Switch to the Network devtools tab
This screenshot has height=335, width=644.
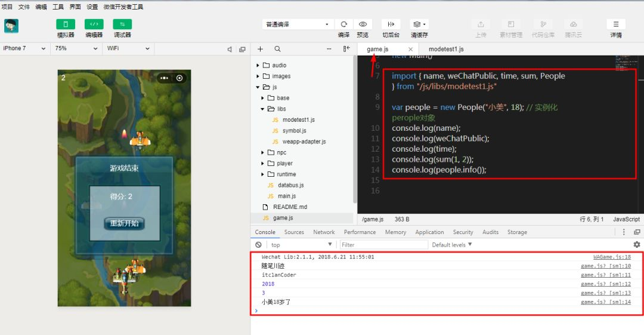point(324,232)
